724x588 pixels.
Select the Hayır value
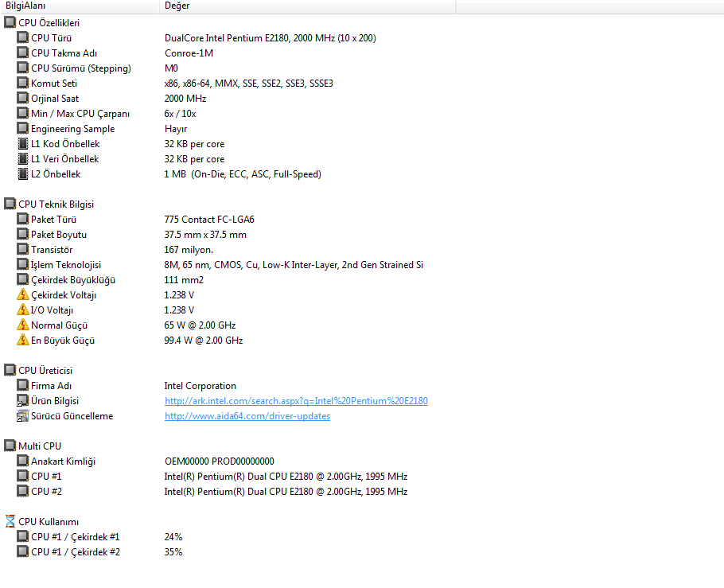[176, 129]
